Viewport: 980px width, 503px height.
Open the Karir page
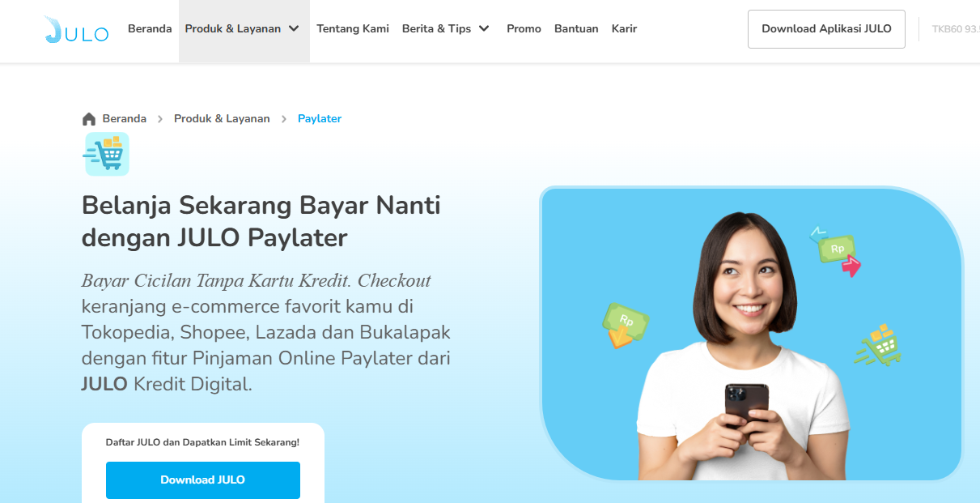pos(624,28)
